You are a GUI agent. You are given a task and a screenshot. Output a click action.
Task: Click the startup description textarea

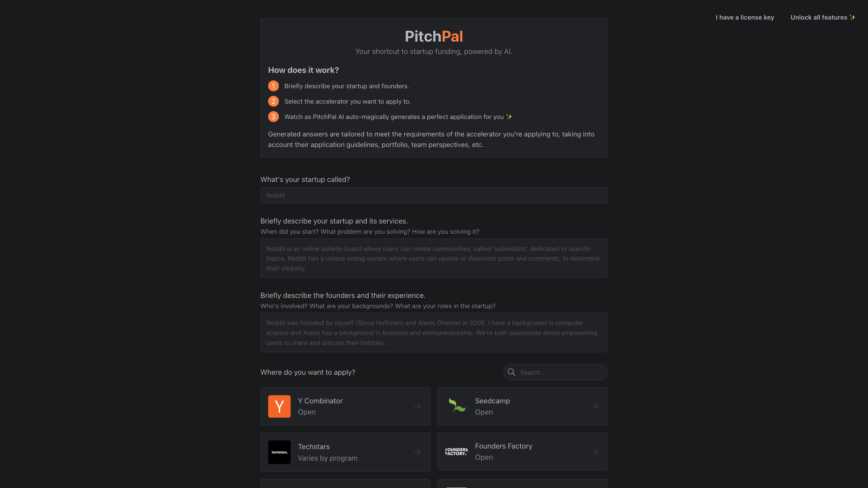tap(434, 258)
